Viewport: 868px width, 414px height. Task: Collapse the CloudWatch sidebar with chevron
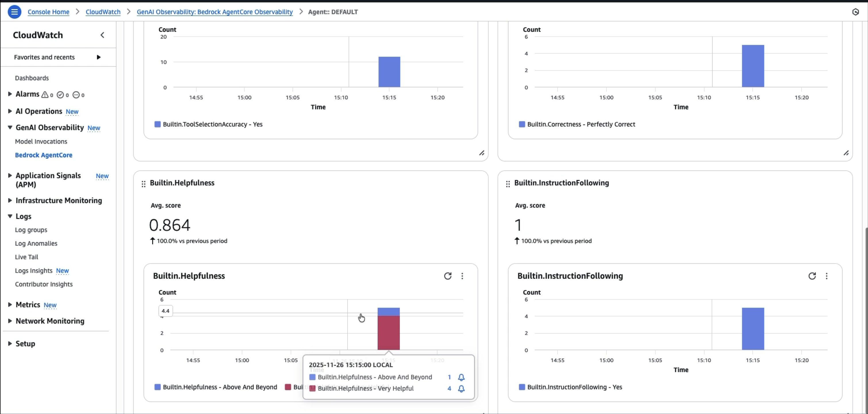click(x=102, y=35)
